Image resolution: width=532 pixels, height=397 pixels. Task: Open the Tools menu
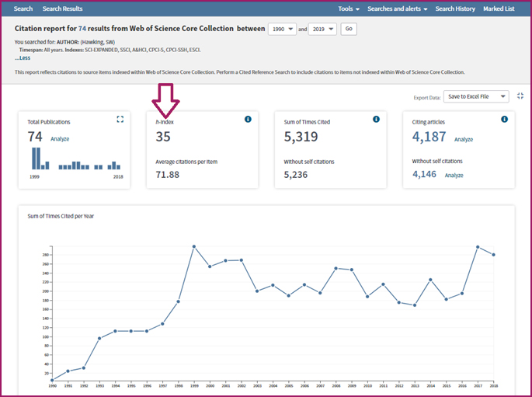[x=348, y=9]
